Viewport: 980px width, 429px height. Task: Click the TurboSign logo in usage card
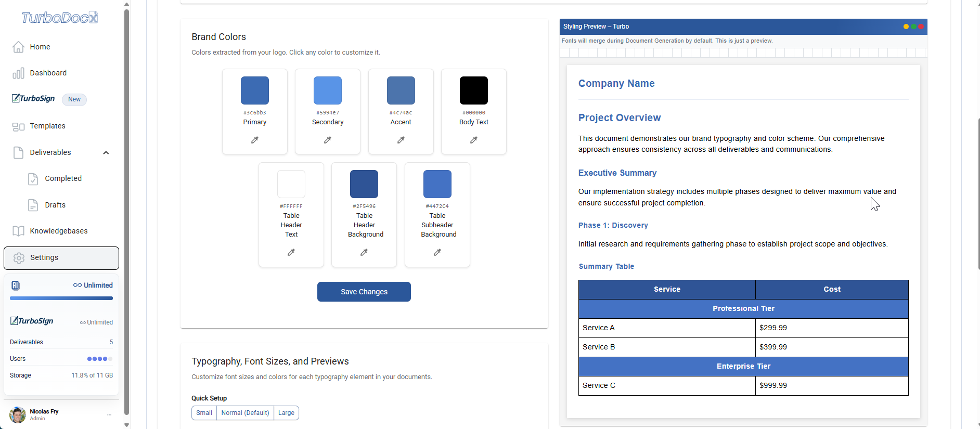32,321
